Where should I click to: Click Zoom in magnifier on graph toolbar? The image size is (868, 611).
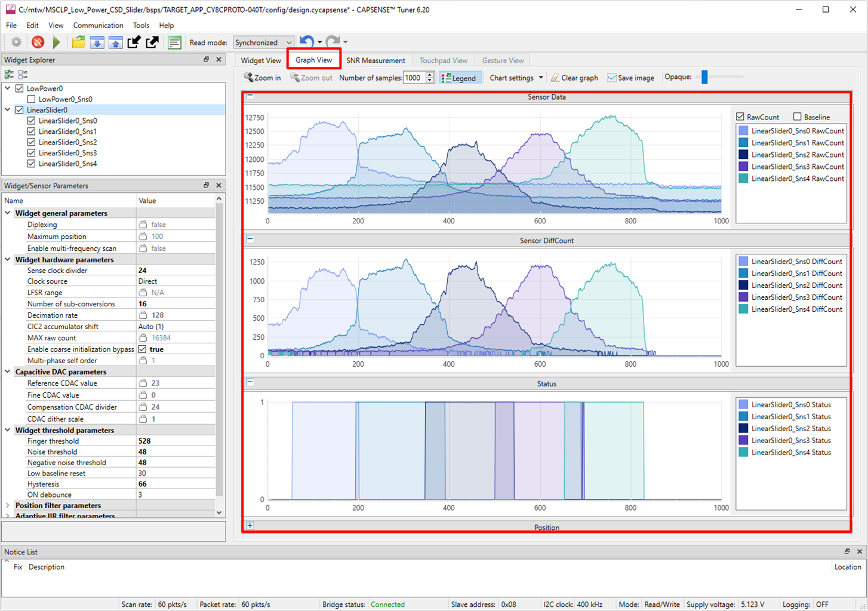pos(262,78)
